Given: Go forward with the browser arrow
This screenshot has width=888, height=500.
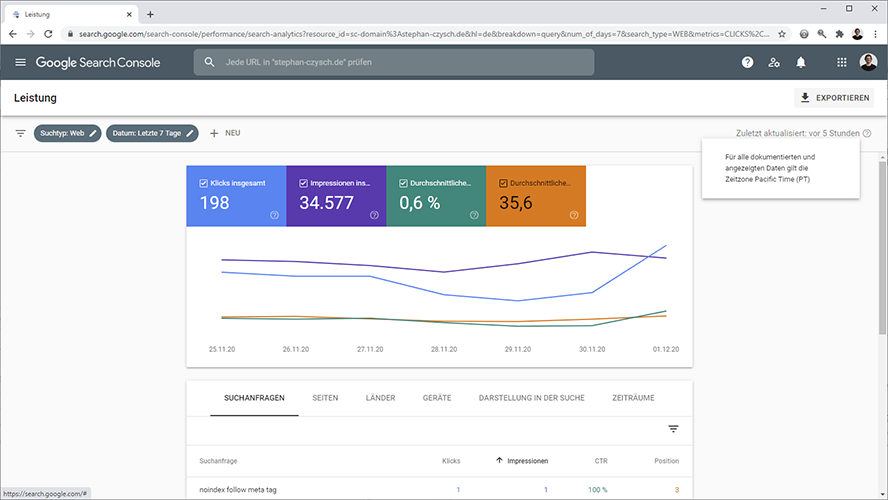Looking at the screenshot, I should coord(31,34).
